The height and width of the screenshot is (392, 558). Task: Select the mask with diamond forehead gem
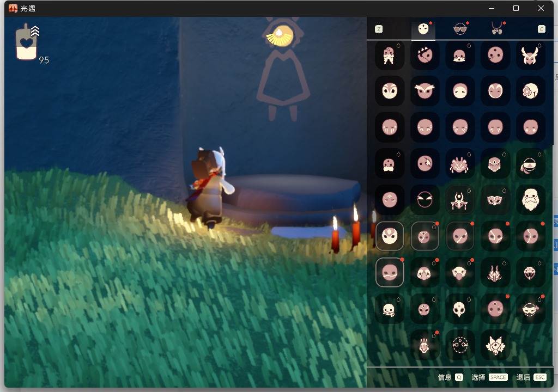pyautogui.click(x=495, y=164)
